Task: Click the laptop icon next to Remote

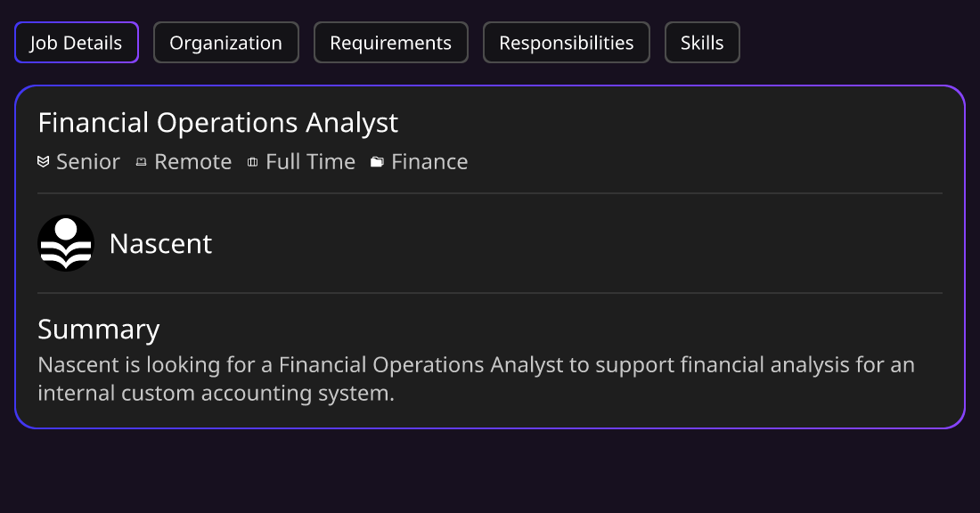Action: (142, 162)
